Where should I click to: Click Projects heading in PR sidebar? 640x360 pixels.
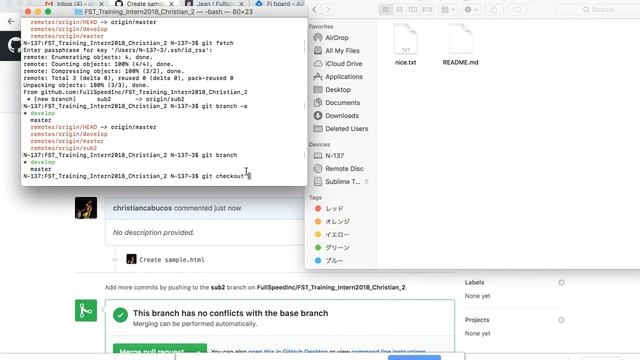(477, 320)
